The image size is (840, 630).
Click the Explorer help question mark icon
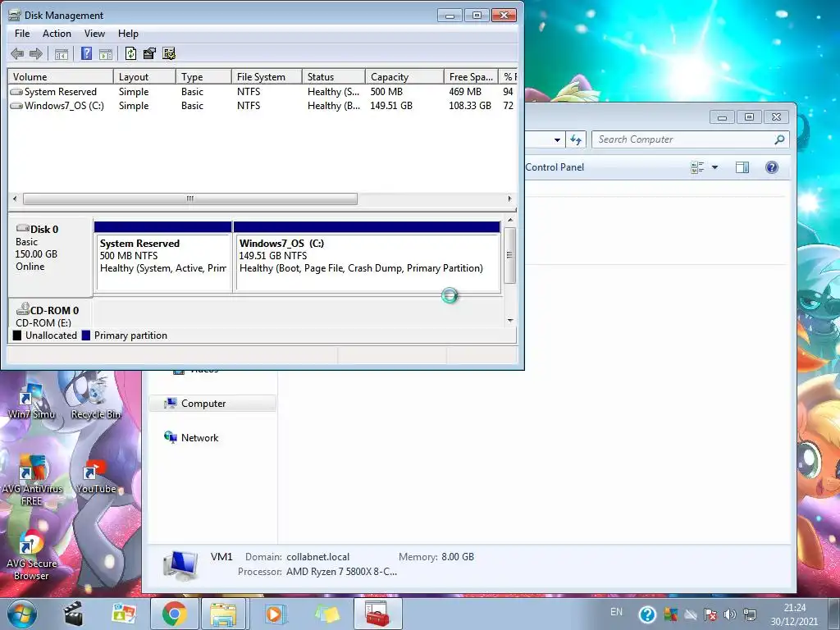(x=772, y=167)
